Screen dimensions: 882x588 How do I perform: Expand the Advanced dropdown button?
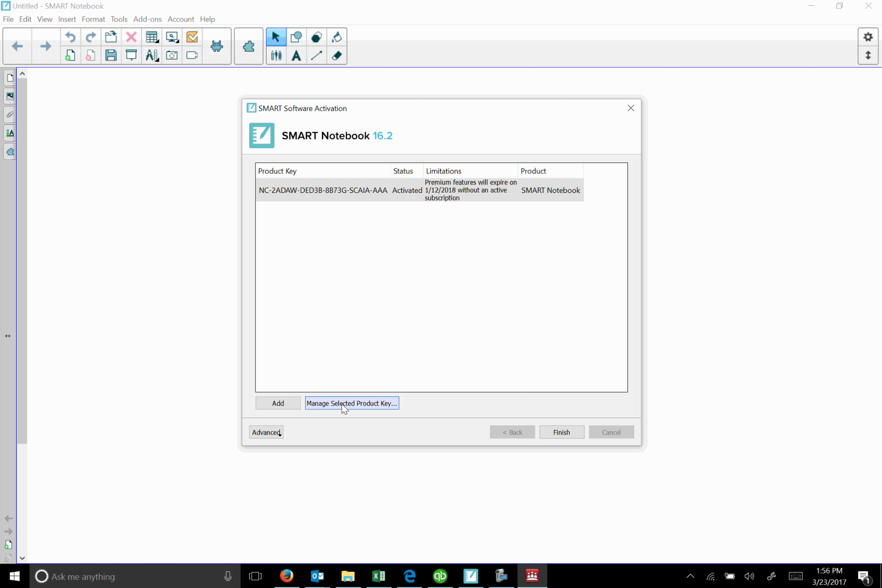266,433
